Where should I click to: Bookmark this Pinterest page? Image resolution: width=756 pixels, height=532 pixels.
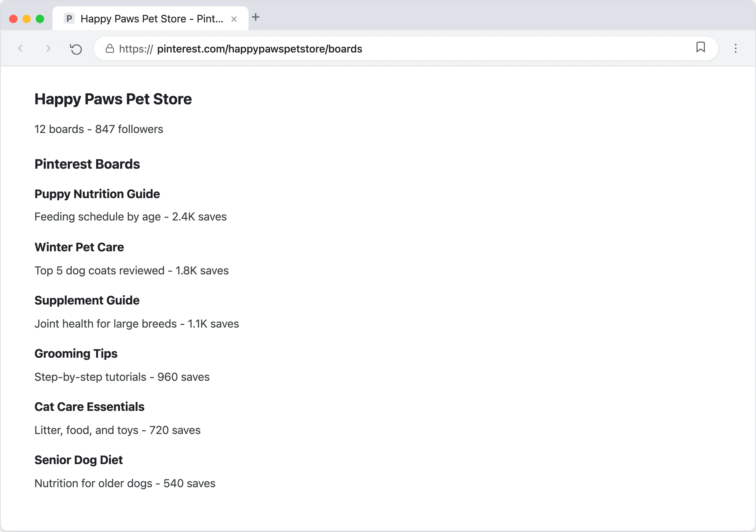point(701,48)
